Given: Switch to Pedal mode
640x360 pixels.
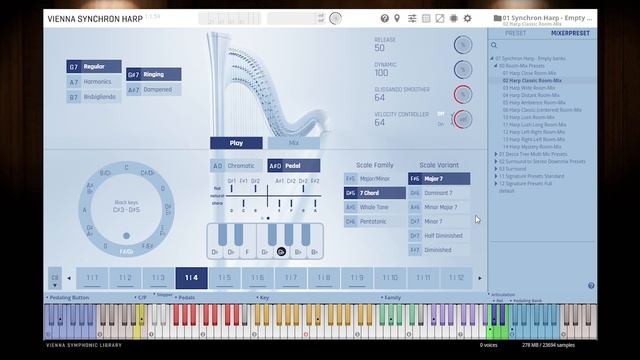Looking at the screenshot, I should pyautogui.click(x=294, y=166).
